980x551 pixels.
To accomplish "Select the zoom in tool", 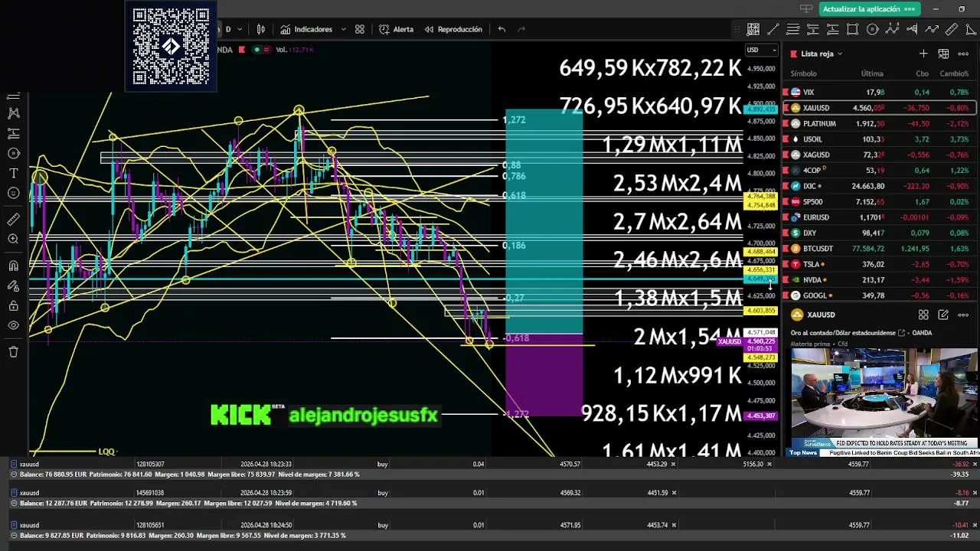I will [13, 240].
